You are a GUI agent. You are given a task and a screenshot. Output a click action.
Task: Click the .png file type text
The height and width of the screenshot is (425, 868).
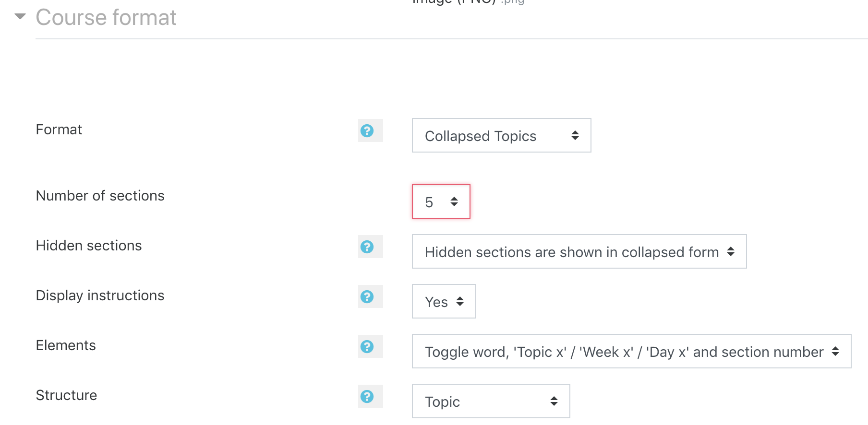point(512,2)
